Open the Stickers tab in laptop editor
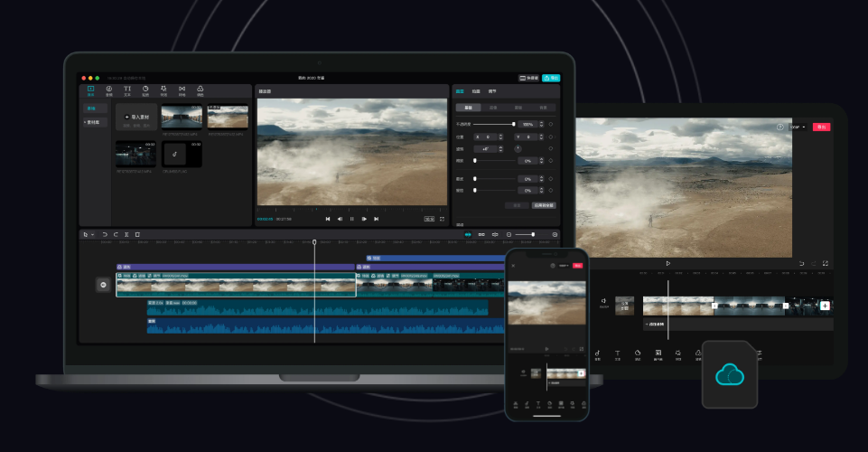Screen dimensions: 868x452 145,90
